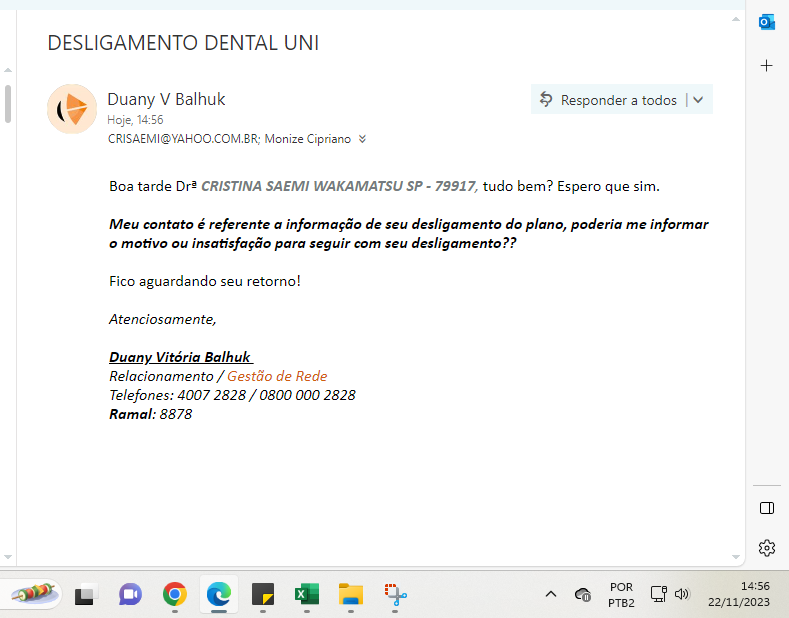Click the Hoje, 14:56 timestamp
The width and height of the screenshot is (789, 618).
point(135,120)
